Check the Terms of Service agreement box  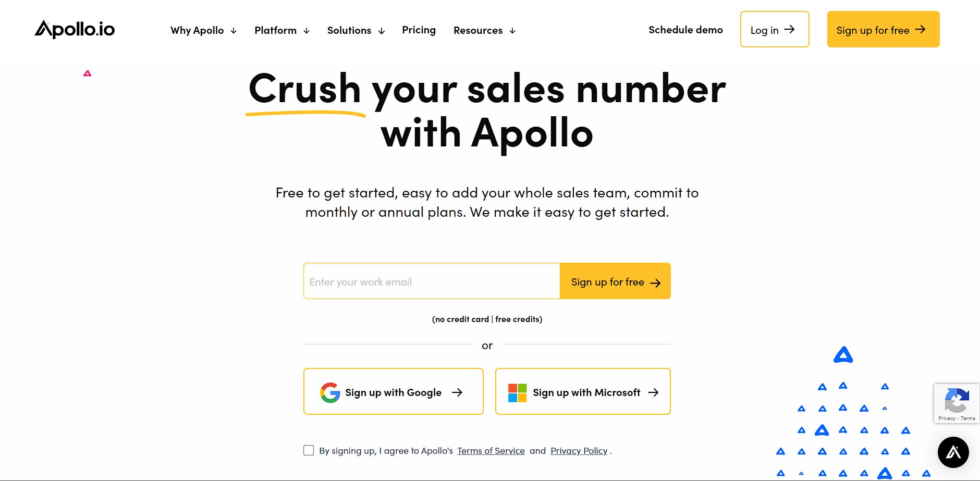[309, 450]
